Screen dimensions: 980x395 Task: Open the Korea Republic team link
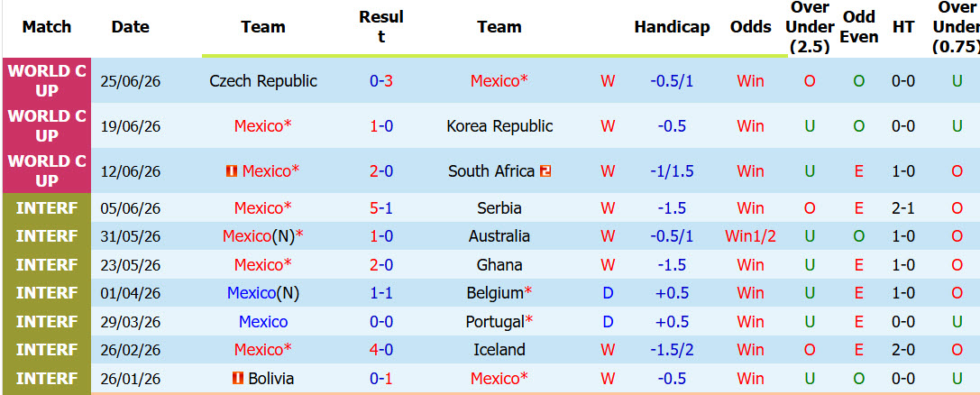tap(499, 125)
